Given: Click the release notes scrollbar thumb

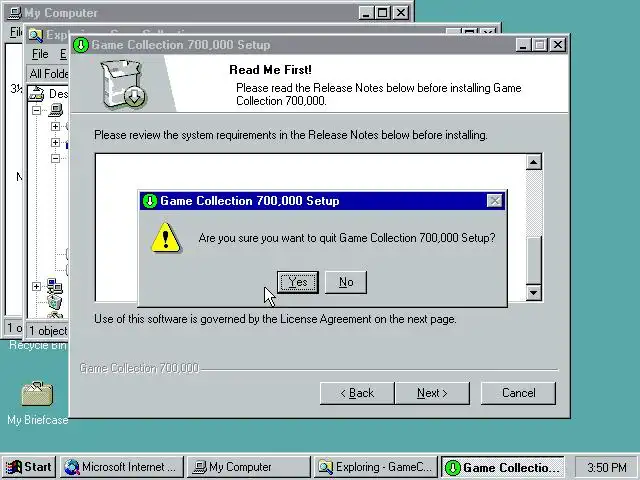Looking at the screenshot, I should [533, 260].
